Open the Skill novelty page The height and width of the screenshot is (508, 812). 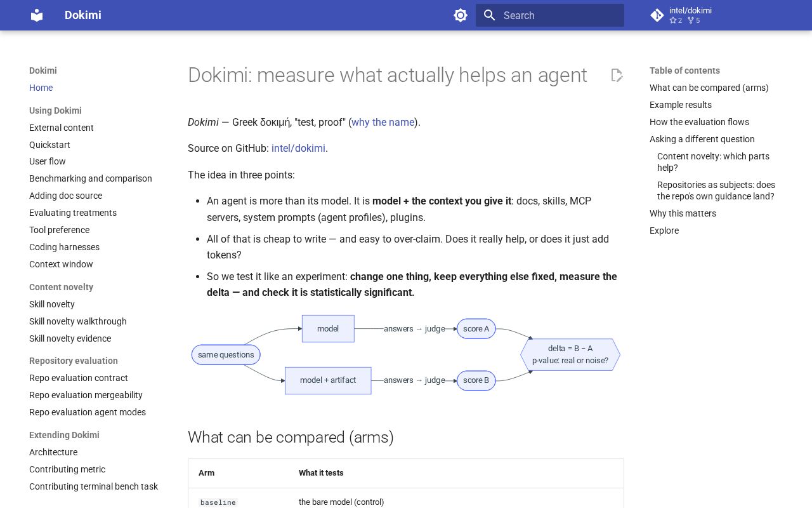(52, 304)
